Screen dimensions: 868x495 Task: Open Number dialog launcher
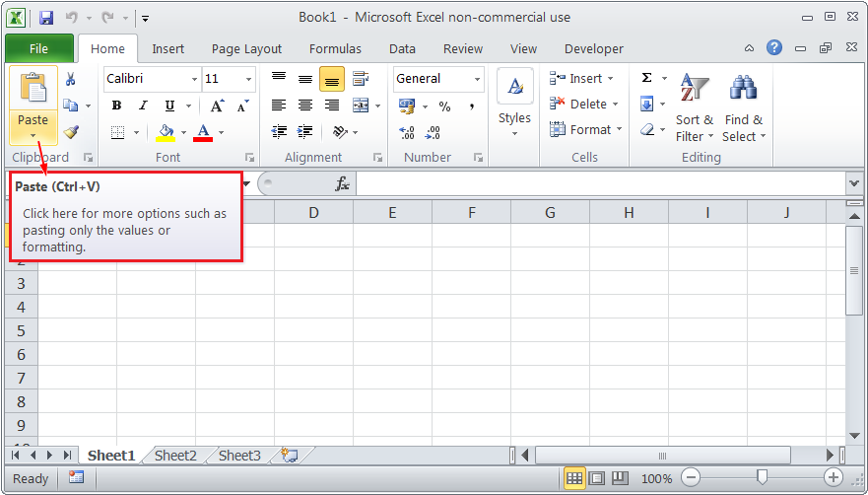478,158
